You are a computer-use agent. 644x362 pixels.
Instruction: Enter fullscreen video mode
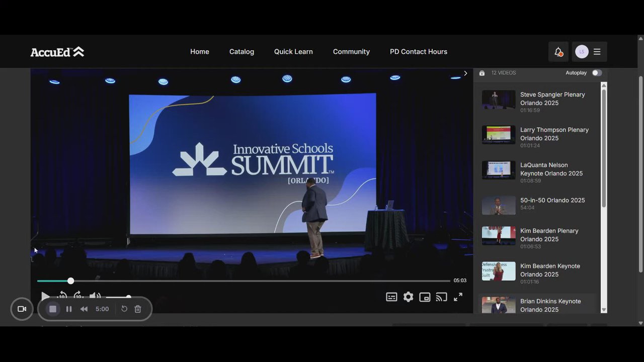[458, 297]
